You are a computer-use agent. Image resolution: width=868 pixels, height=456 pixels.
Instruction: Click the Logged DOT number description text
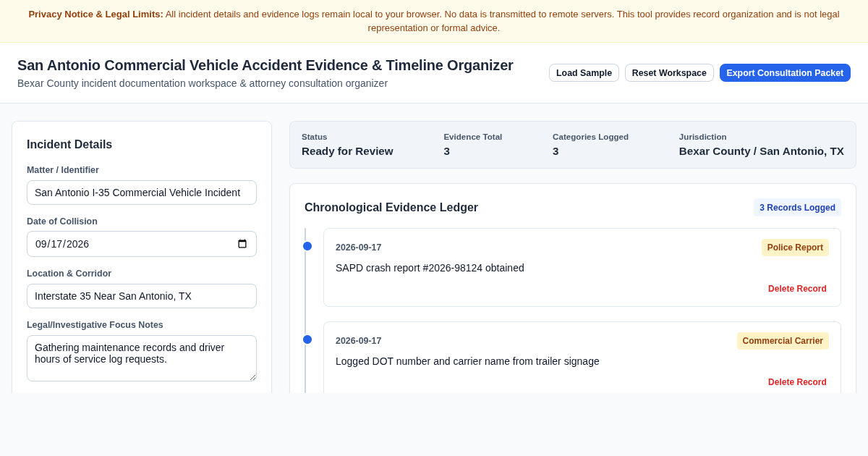[x=467, y=361]
